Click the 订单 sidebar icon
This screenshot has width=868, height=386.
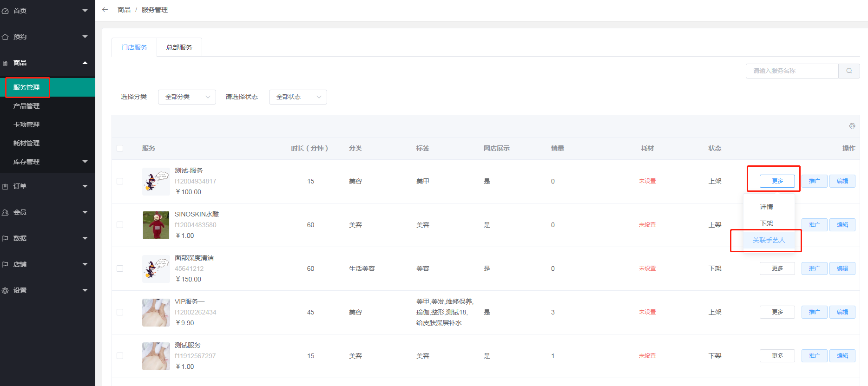point(5,187)
